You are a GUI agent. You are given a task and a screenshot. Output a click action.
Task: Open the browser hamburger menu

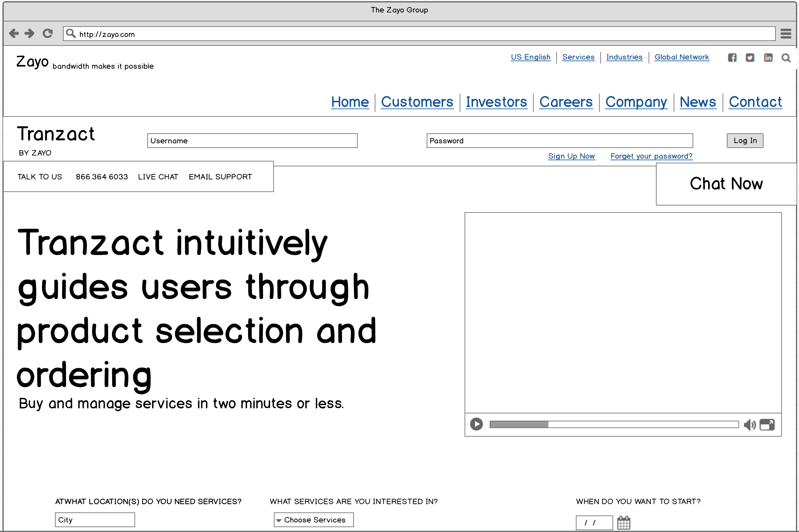coord(786,34)
